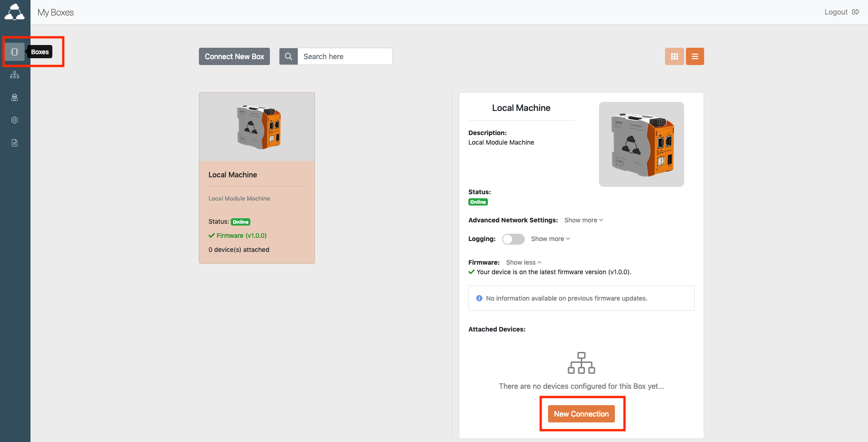
Task: Click the network devices placeholder icon
Action: coord(581,363)
